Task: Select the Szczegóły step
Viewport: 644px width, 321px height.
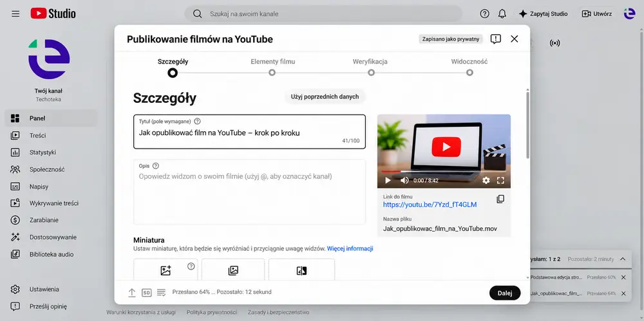Action: click(x=173, y=68)
